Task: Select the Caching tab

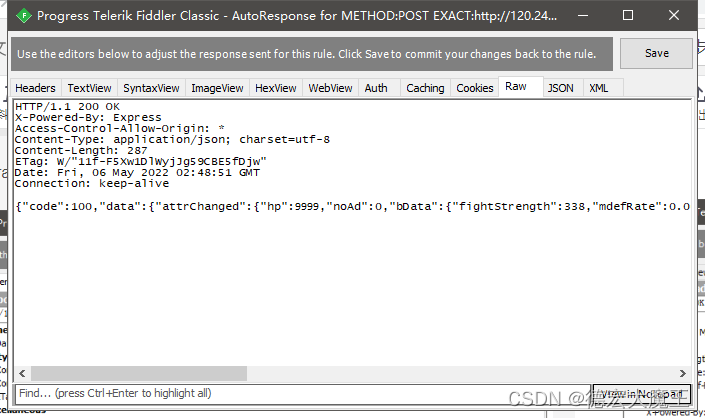Action: point(425,88)
